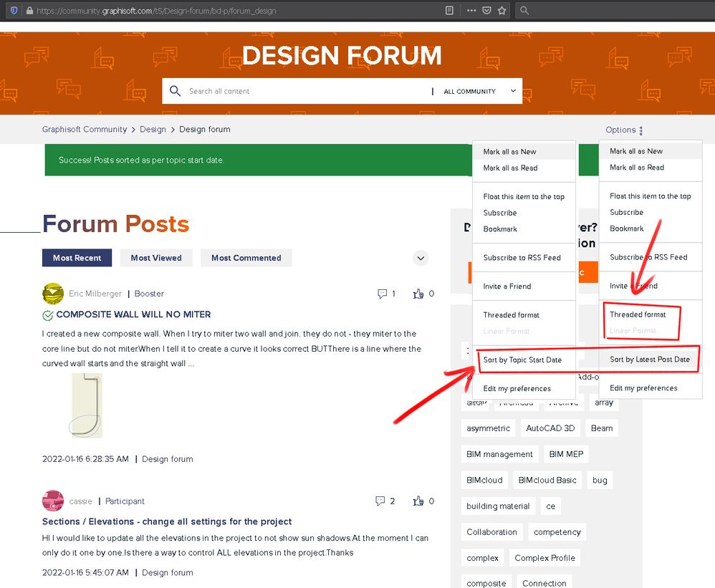The width and height of the screenshot is (715, 588).
Task: Choose Invite a Friend above Sort by Topic Start Date
Action: pos(507,286)
